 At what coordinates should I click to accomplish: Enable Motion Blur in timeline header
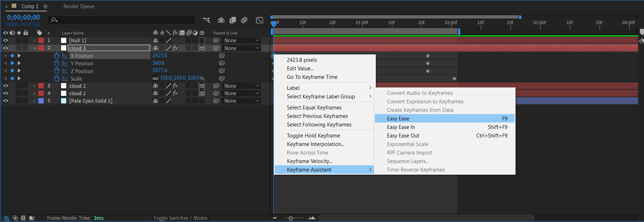[244, 20]
